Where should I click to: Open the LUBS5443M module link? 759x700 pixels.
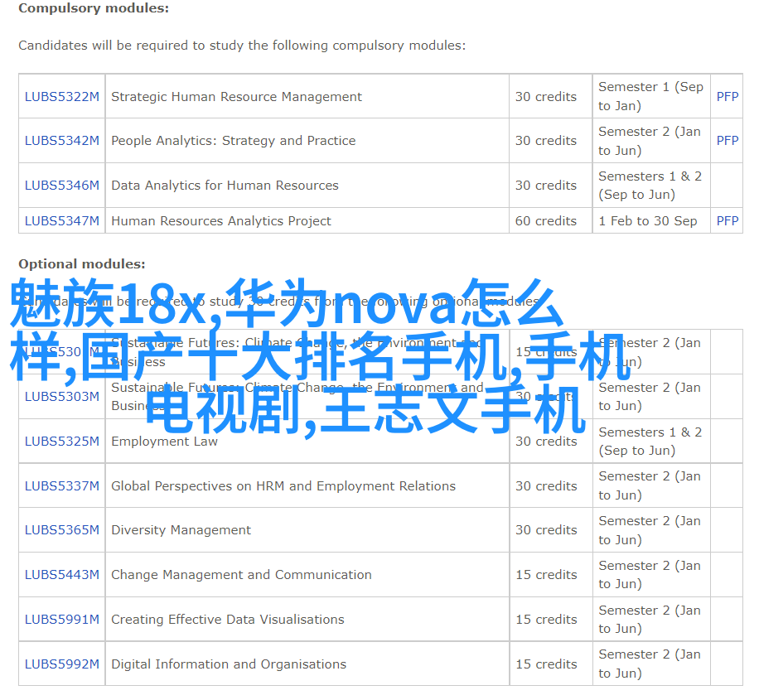coord(62,575)
